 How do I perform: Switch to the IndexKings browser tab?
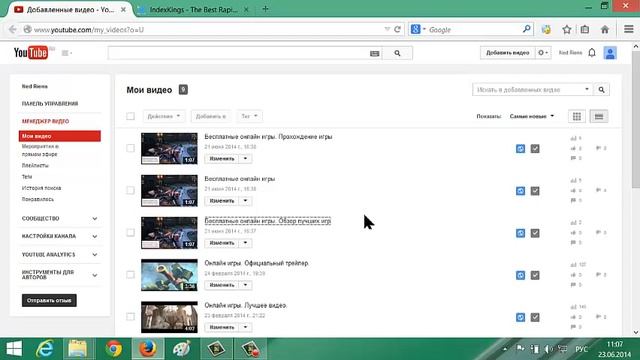193,9
